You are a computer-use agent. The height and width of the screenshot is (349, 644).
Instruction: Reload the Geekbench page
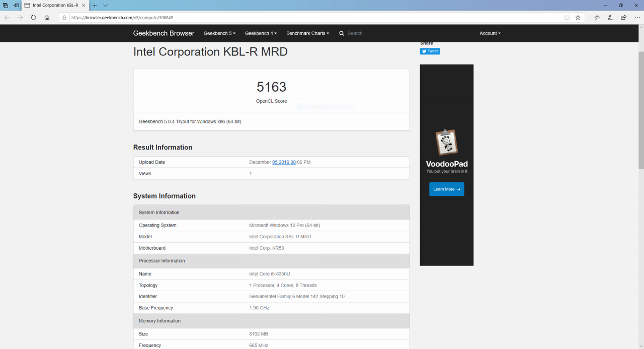coord(33,17)
